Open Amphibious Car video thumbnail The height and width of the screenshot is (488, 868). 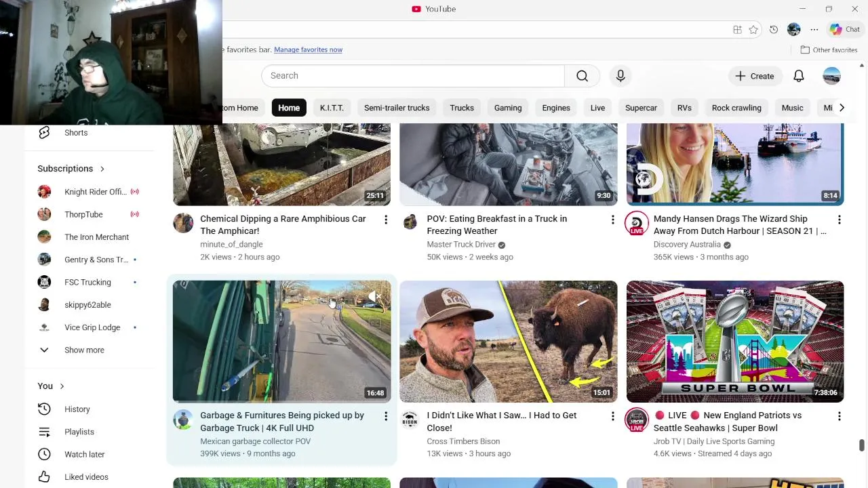[282, 165]
